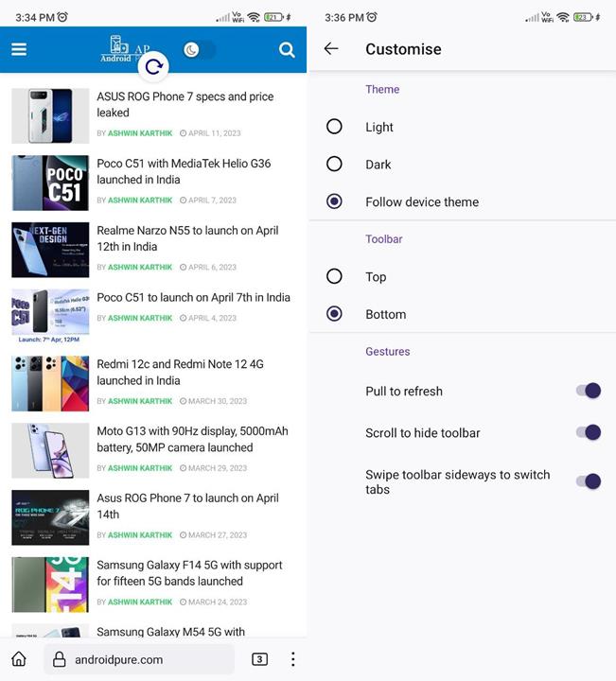Open the tab switcher showing 3 tabs
616x681 pixels.
[x=259, y=659]
